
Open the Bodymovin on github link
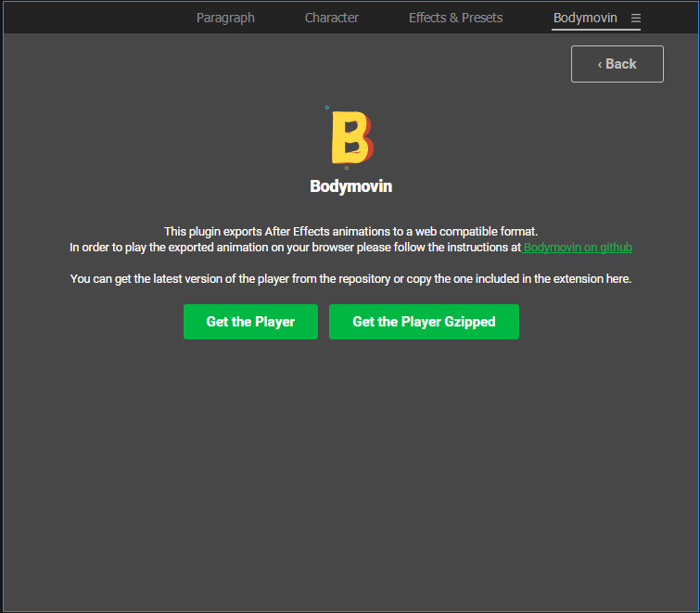[578, 248]
